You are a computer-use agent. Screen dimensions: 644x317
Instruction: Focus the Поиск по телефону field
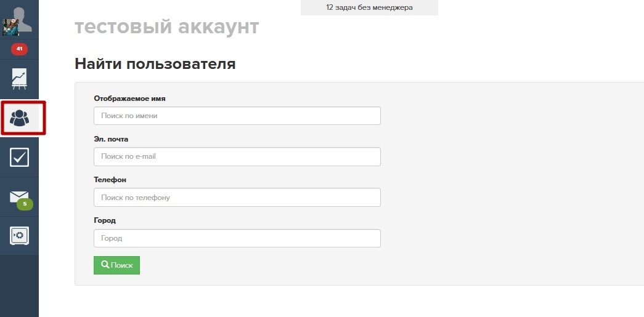point(237,197)
